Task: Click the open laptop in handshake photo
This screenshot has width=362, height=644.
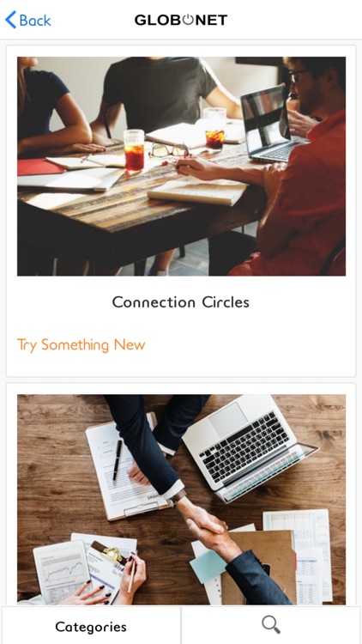Action: pos(246,447)
